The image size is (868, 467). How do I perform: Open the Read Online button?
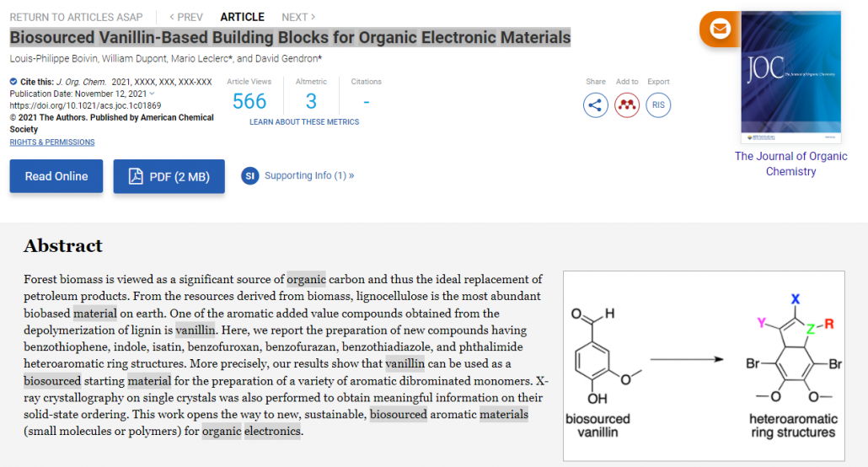(56, 176)
